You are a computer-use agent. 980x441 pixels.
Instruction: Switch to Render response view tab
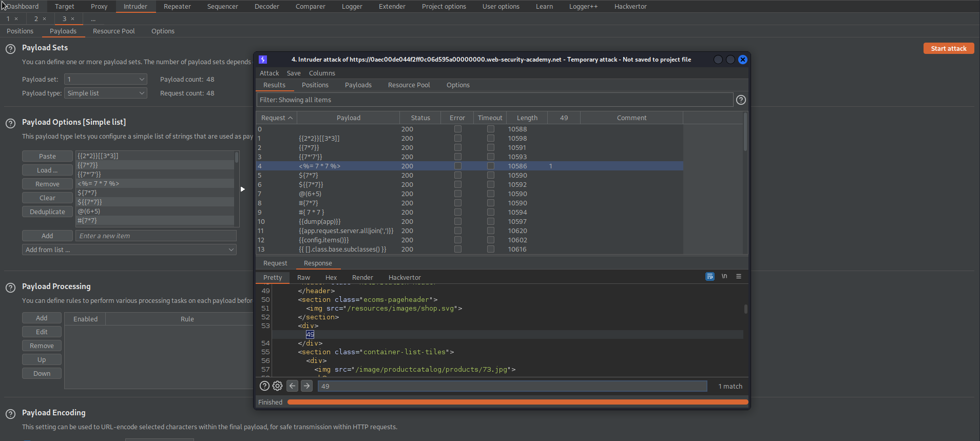(362, 278)
